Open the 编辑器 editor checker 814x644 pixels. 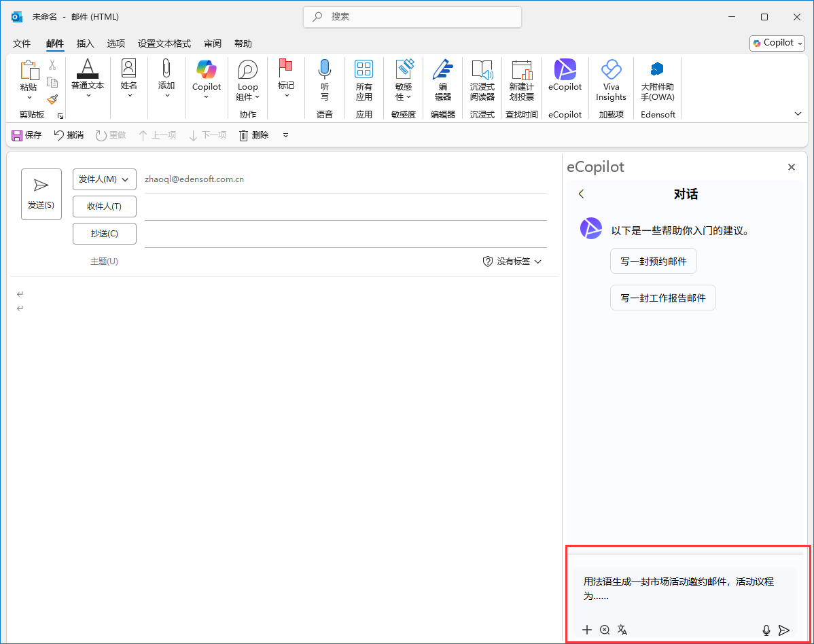(x=443, y=78)
